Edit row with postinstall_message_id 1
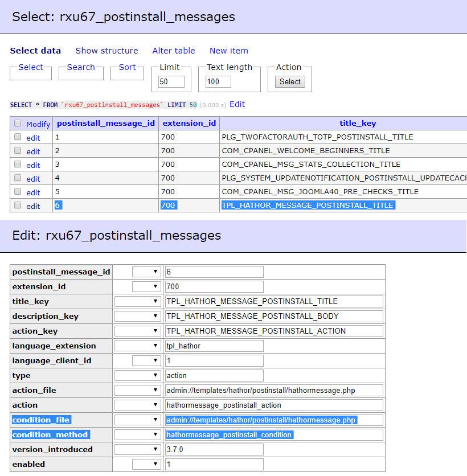This screenshot has width=467, height=476. coord(33,138)
